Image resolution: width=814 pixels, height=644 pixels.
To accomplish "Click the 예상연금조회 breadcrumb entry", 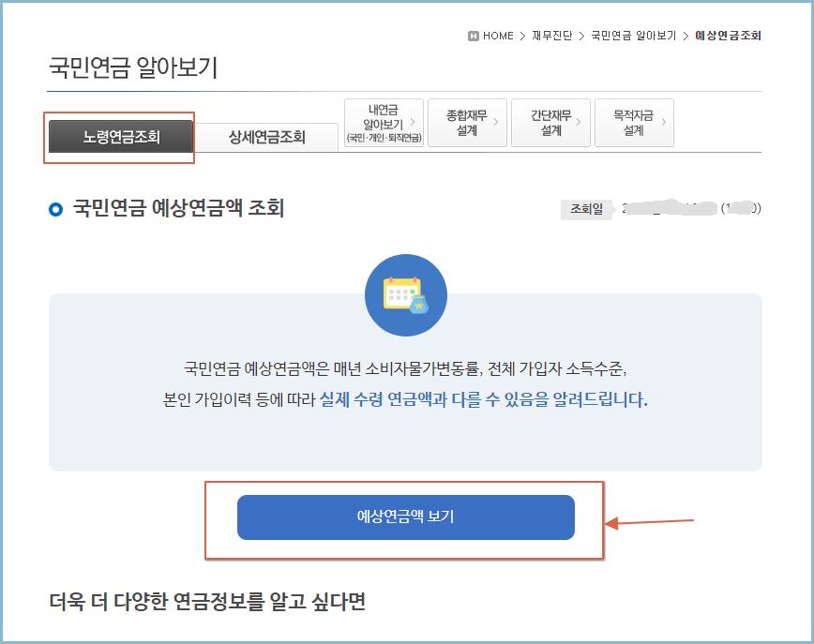I will pyautogui.click(x=730, y=36).
